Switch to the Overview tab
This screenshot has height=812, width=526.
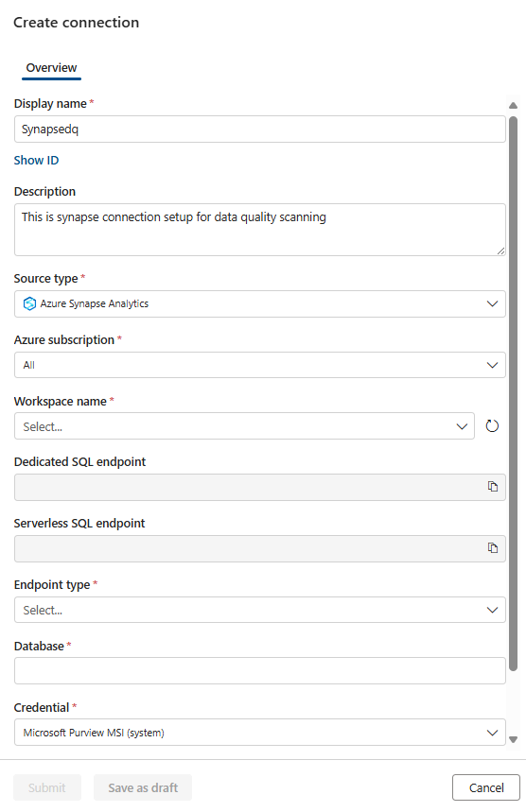click(x=51, y=68)
